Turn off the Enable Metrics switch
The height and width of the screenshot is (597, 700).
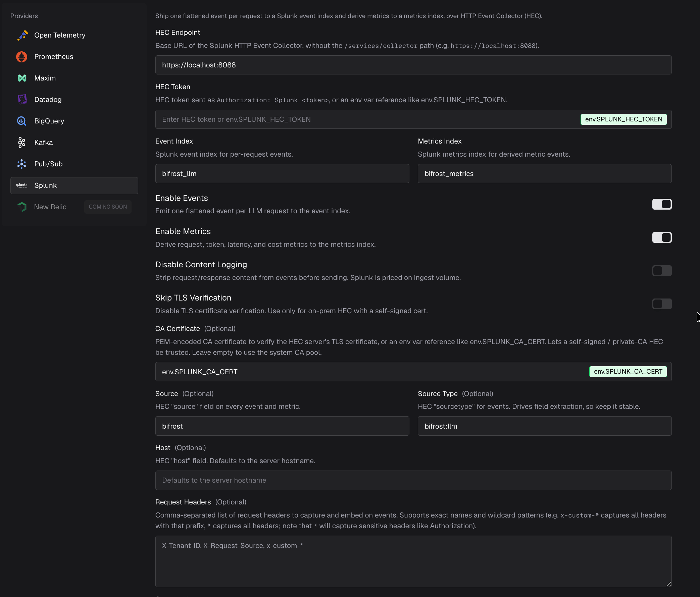pos(662,237)
